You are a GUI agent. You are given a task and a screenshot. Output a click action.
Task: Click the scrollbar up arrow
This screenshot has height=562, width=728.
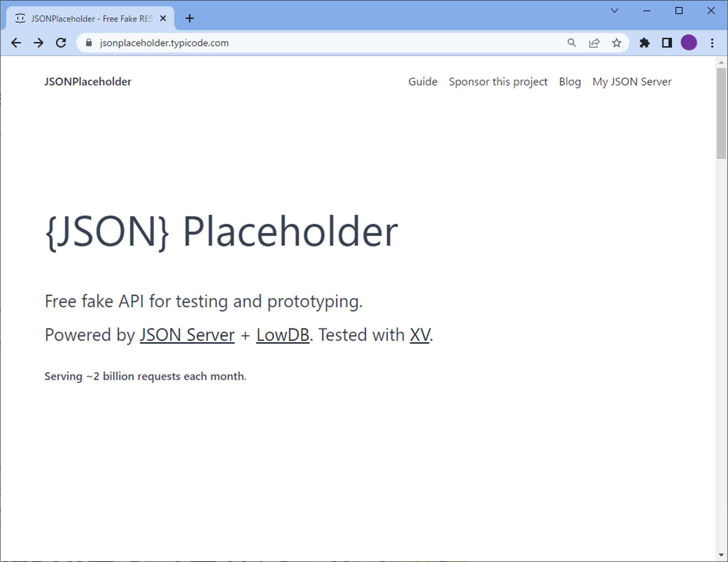tap(721, 62)
